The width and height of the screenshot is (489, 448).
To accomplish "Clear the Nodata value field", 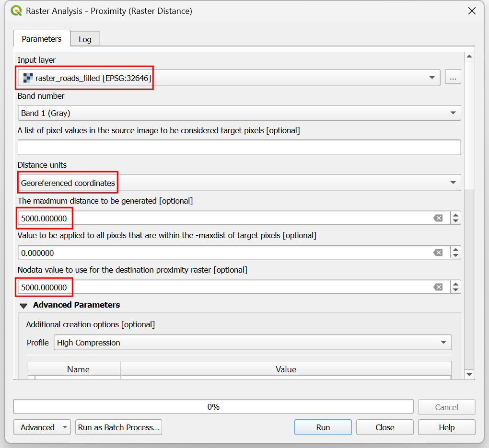I will tap(438, 287).
